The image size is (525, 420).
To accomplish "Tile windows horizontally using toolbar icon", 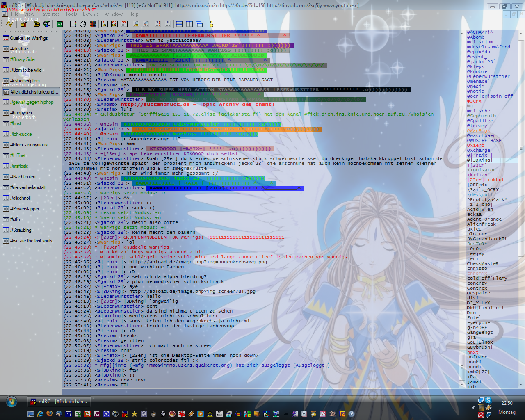I will pyautogui.click(x=179, y=24).
